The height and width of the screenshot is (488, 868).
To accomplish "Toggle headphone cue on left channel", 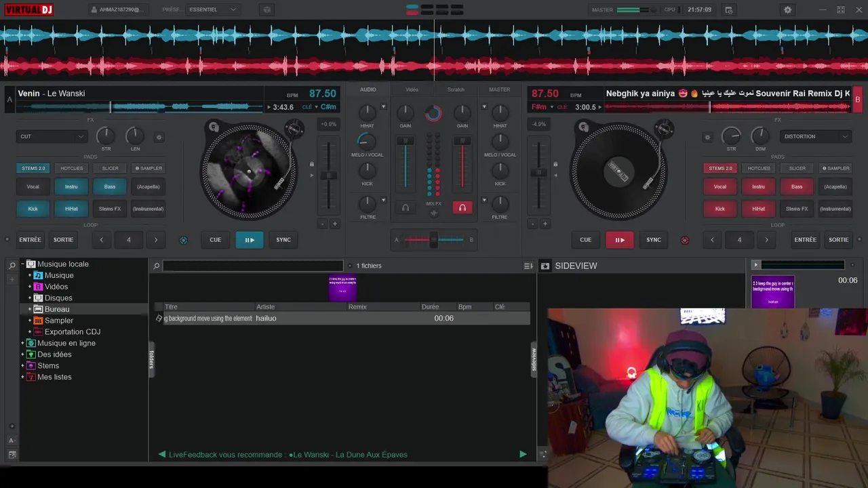I will [x=406, y=208].
